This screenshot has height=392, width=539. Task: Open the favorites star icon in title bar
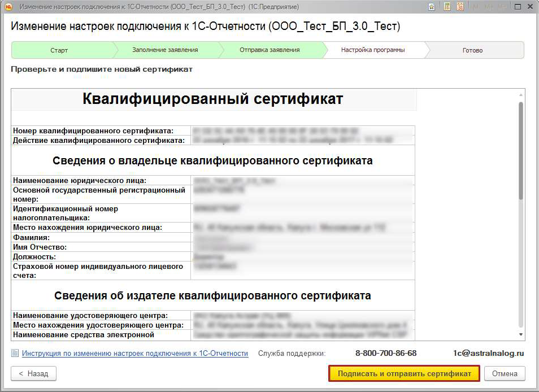click(432, 7)
